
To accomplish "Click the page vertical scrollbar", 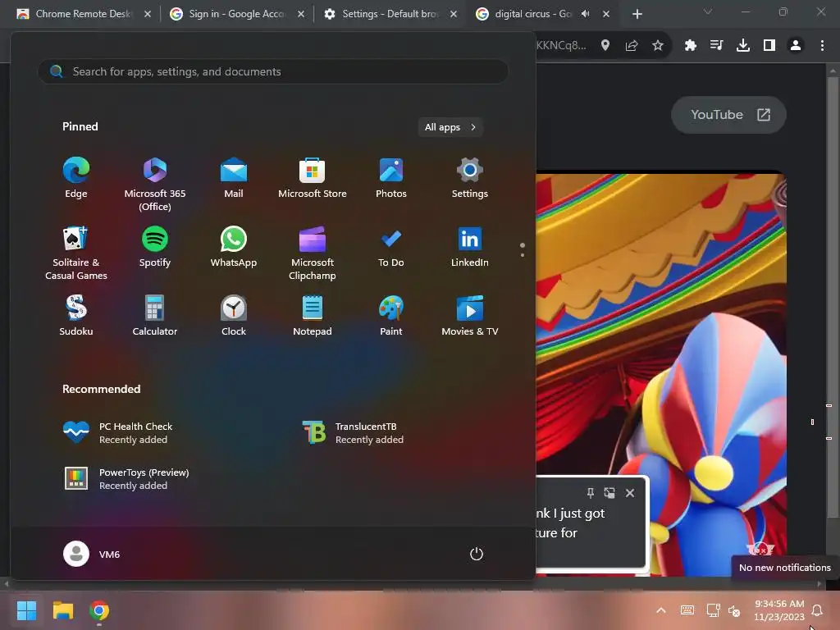I will pos(832,297).
